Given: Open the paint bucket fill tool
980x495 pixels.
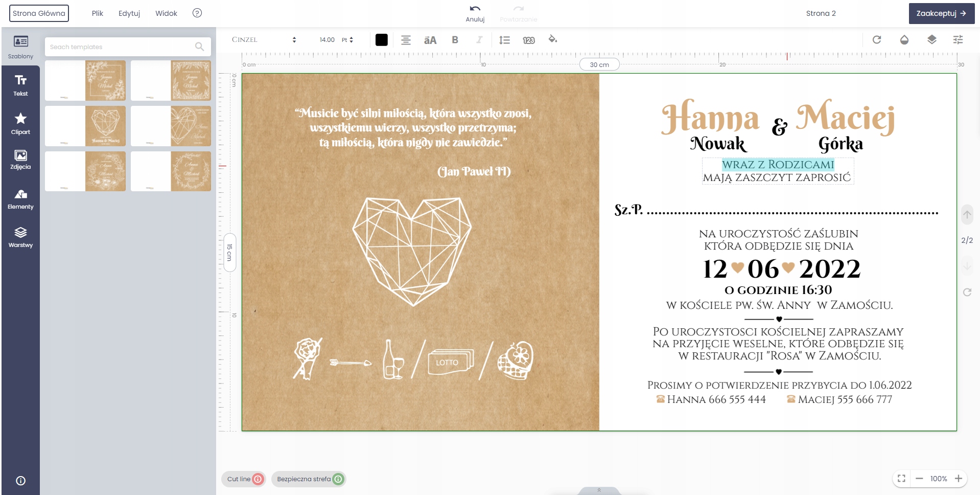Looking at the screenshot, I should click(553, 39).
